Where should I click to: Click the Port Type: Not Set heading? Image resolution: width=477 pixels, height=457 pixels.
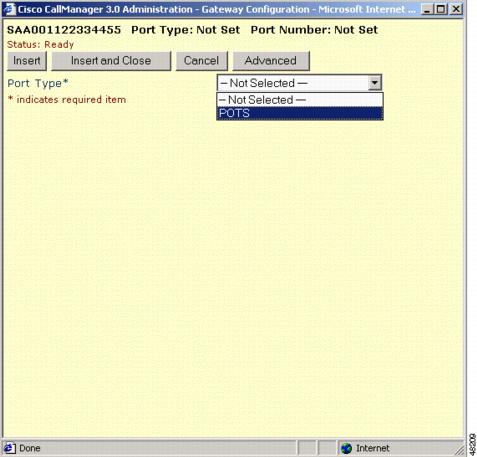click(x=185, y=30)
